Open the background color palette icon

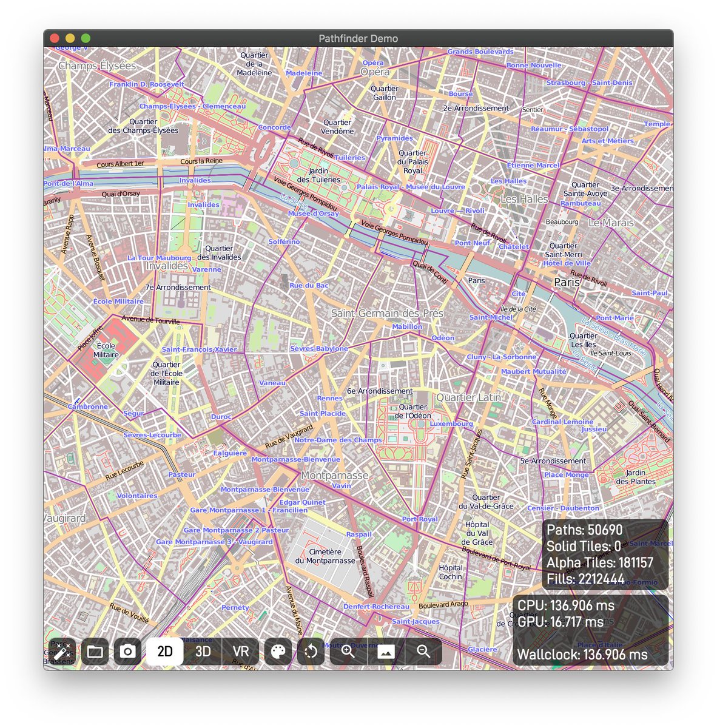[278, 652]
